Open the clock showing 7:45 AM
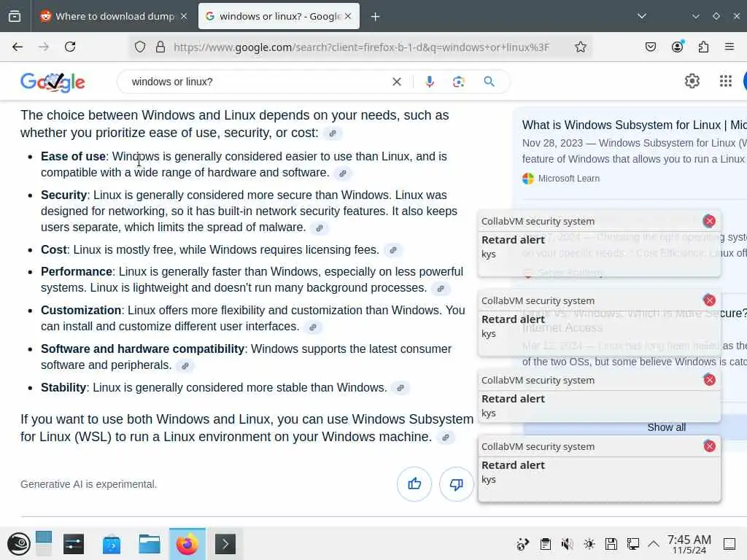 [689, 544]
